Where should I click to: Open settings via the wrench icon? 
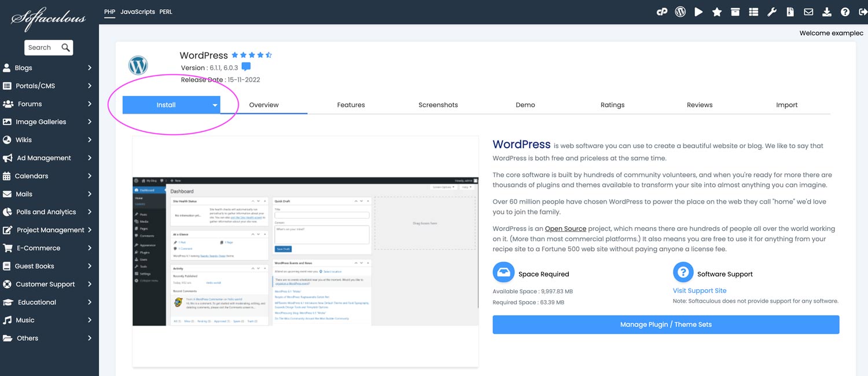click(772, 12)
